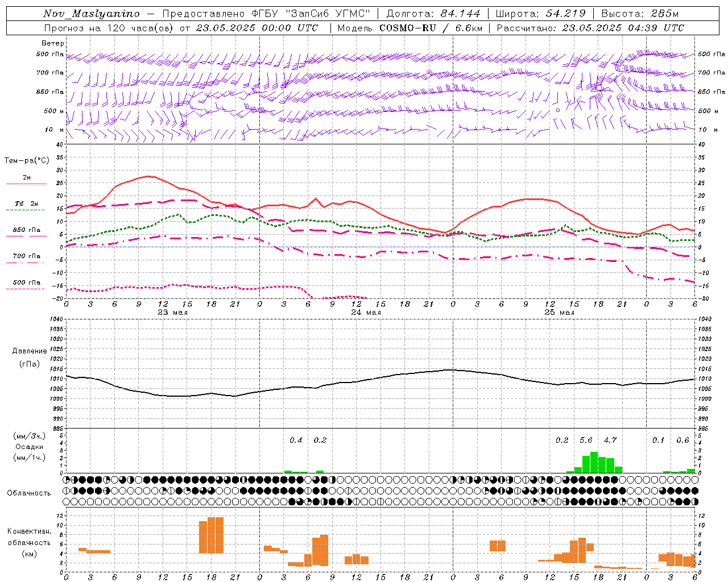728x582 pixels.
Task: Click the Облачность row label
Action: coord(29,493)
